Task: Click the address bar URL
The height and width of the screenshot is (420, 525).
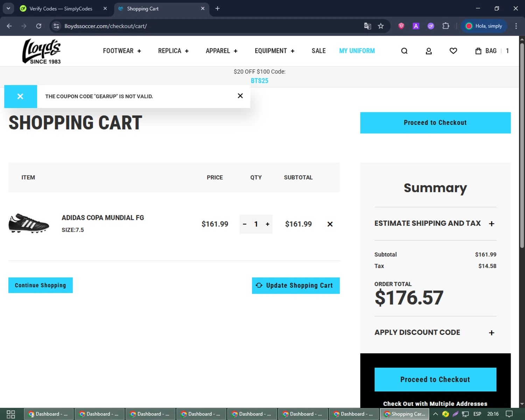Action: pos(106,26)
